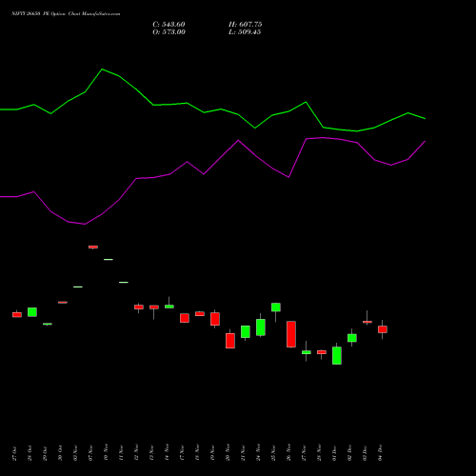The width and height of the screenshot is (476, 476).
Task: Click the 24 Nov date label
Action: [x=258, y=452]
